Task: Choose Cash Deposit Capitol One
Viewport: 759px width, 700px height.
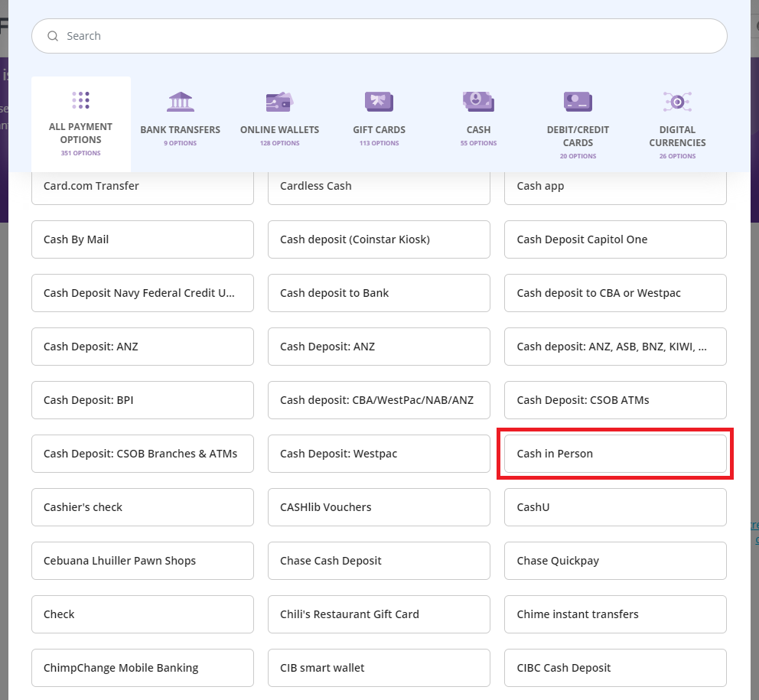Action: [x=615, y=239]
